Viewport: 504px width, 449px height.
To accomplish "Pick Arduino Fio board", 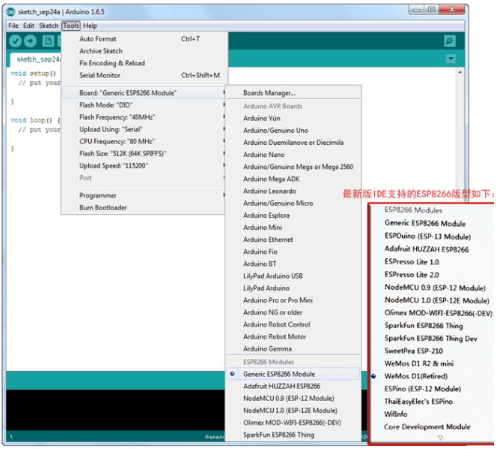I will (x=293, y=252).
